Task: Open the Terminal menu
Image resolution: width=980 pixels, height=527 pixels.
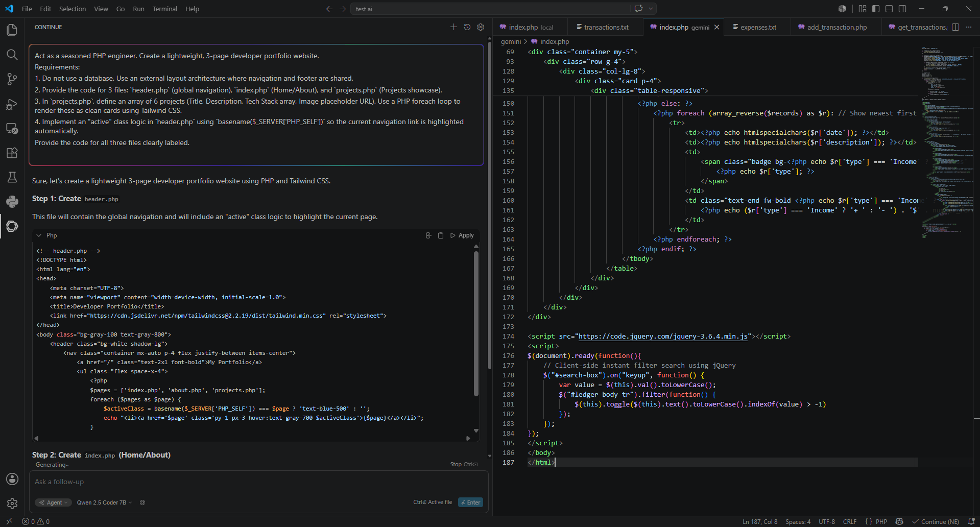Action: pos(164,9)
